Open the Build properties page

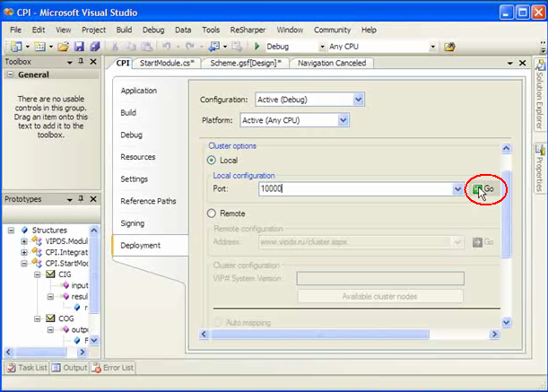click(128, 113)
